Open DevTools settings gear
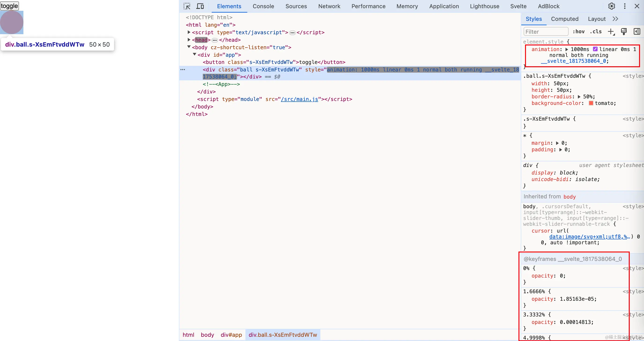Screen dimensions: 644x341 [x=611, y=6]
